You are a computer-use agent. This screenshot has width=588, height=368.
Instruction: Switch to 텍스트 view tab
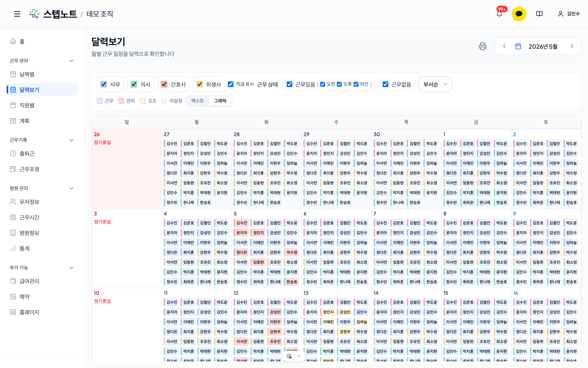coord(198,101)
